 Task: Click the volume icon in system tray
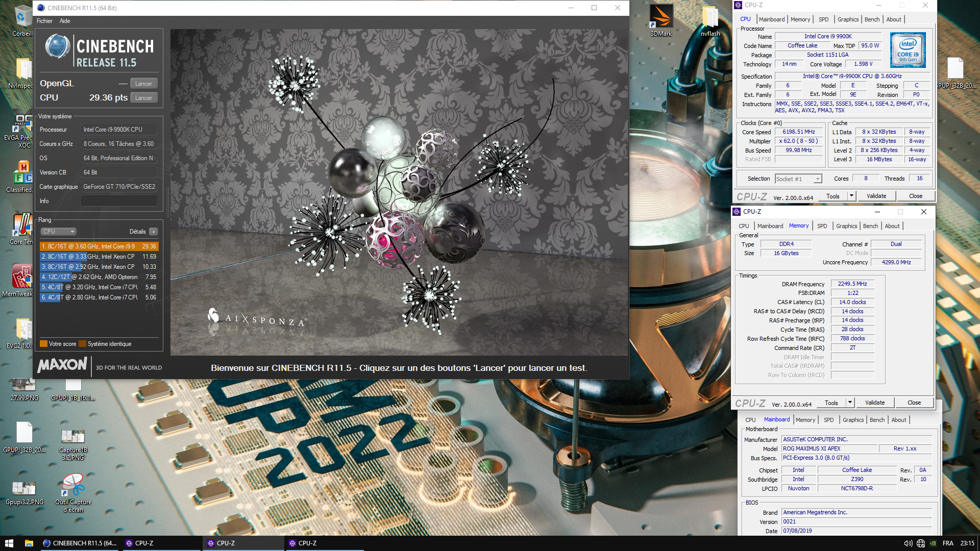pyautogui.click(x=908, y=543)
